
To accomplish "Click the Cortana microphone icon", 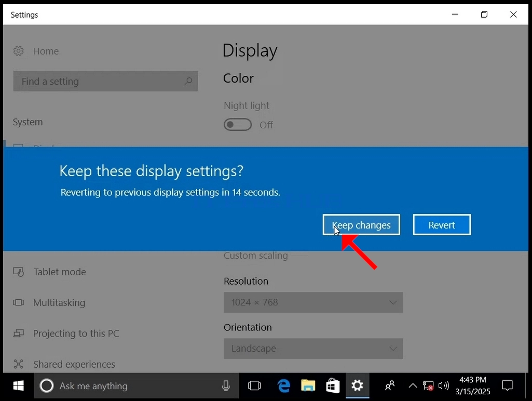I will pyautogui.click(x=226, y=386).
